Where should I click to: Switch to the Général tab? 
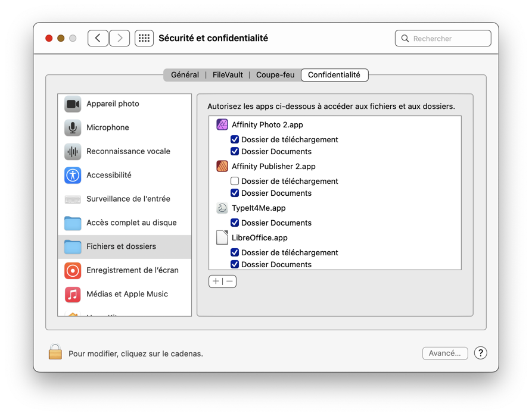pyautogui.click(x=185, y=75)
